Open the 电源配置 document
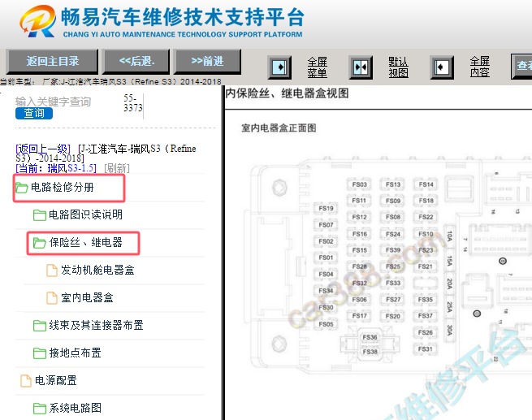 coord(56,381)
